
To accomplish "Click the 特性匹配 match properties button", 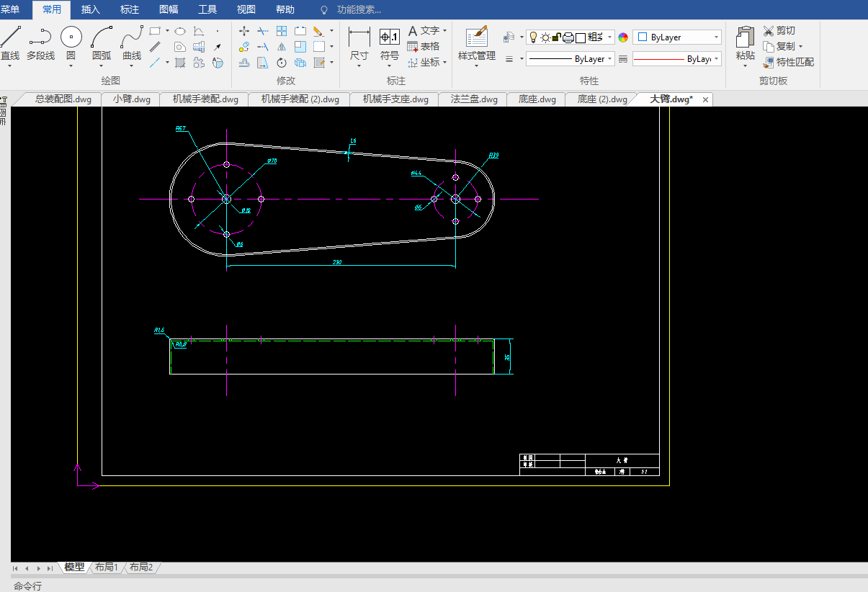I will (789, 62).
